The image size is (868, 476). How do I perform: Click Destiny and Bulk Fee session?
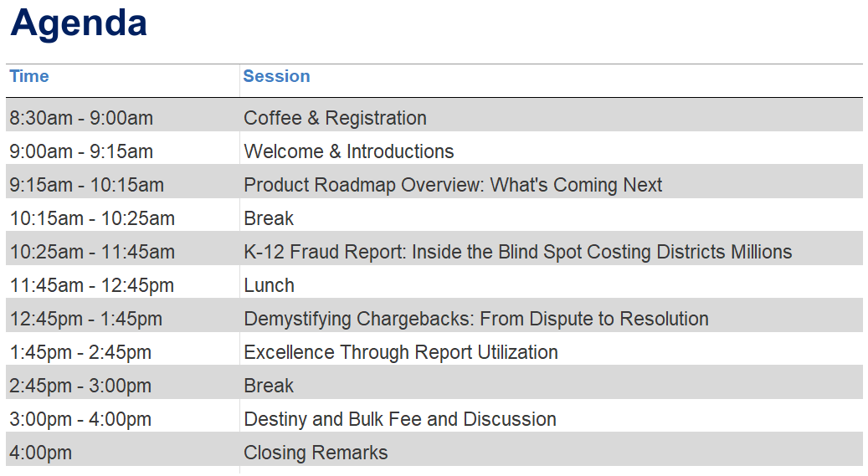click(399, 419)
